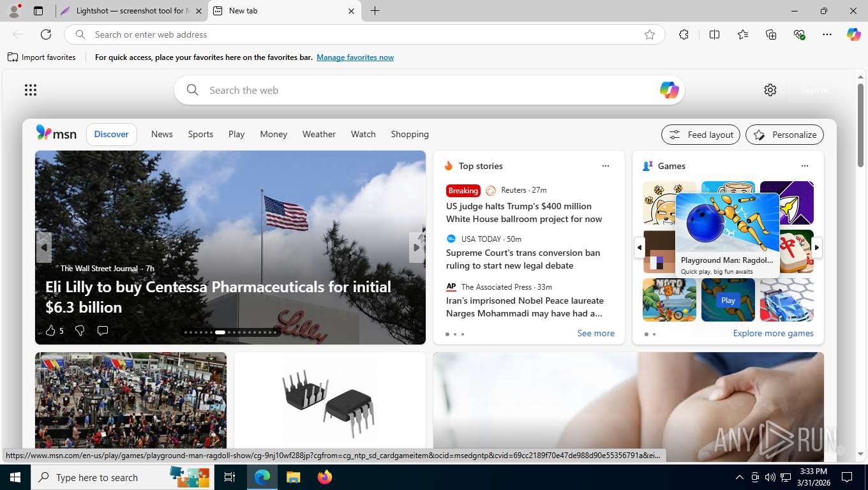
Task: Open Top stories more options menu
Action: point(605,166)
